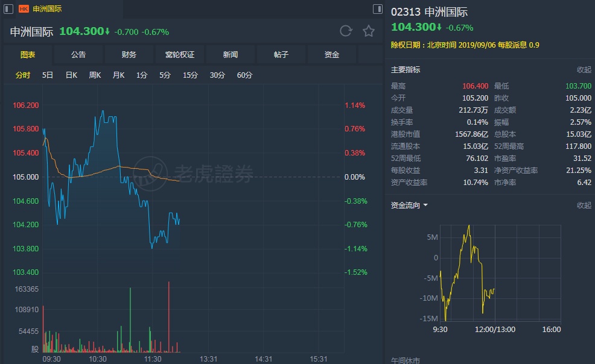This screenshot has height=364, width=595.
Task: Switch to the 公告 tab
Action: coord(78,55)
